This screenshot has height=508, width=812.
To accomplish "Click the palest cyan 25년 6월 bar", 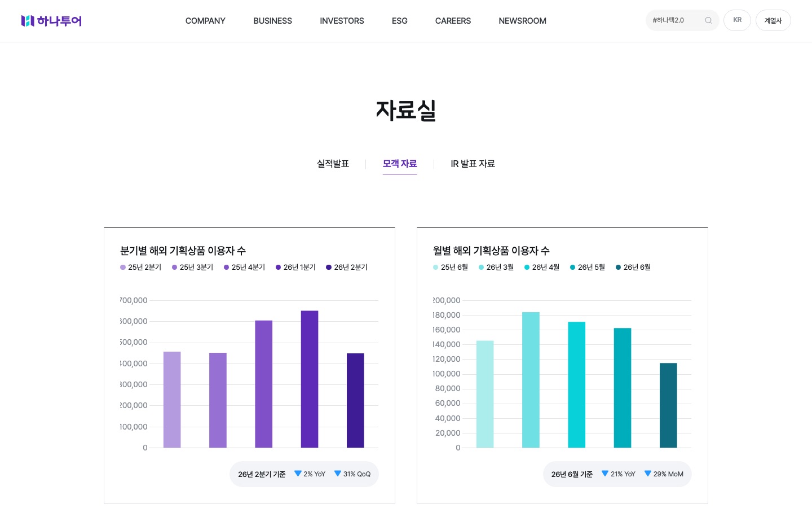I will (485, 394).
